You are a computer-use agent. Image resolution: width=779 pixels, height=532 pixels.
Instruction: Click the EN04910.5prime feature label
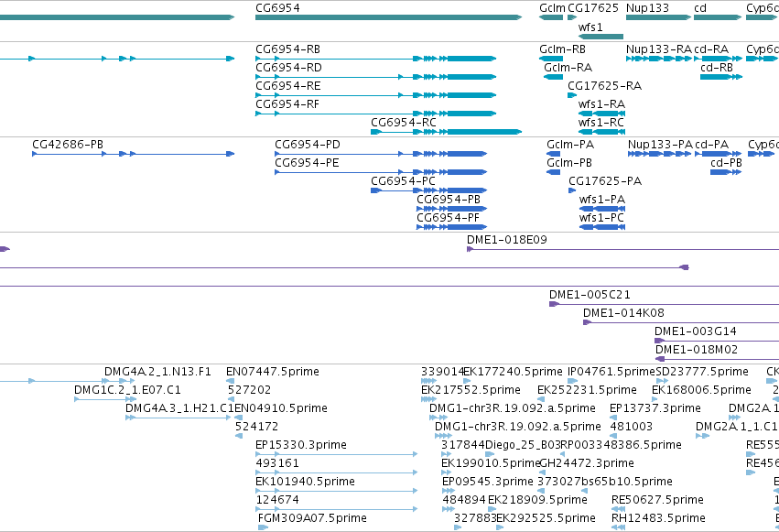point(281,408)
